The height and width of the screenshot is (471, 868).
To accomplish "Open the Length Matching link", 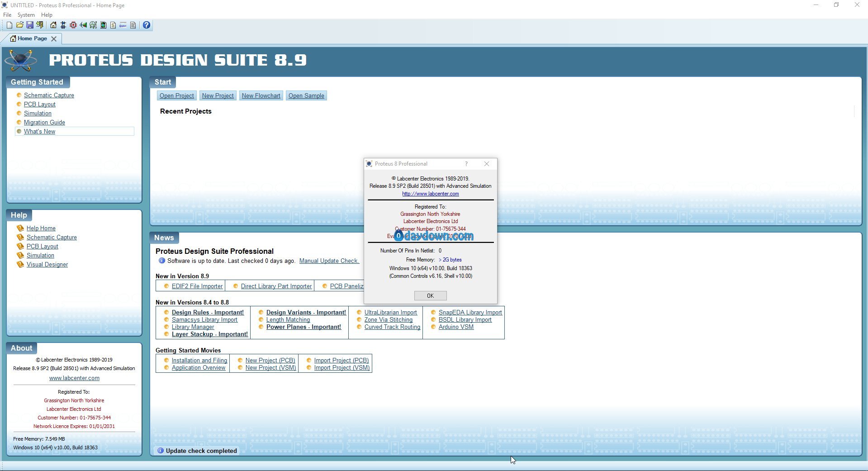I will click(x=288, y=320).
